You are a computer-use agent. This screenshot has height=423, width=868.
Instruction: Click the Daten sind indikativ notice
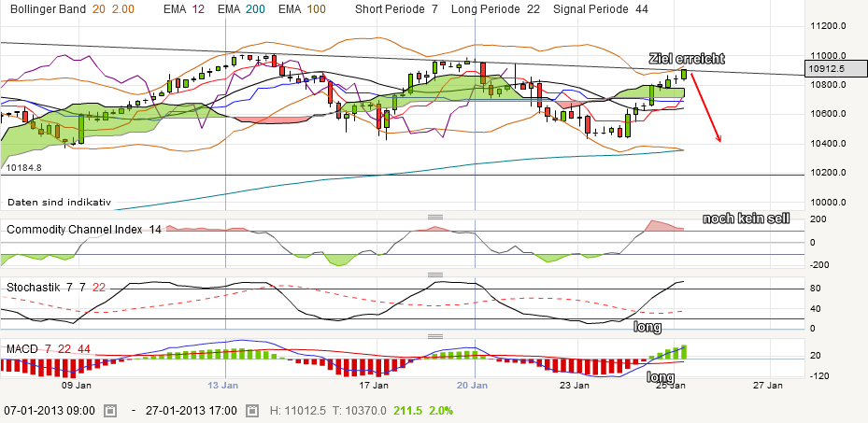[59, 202]
